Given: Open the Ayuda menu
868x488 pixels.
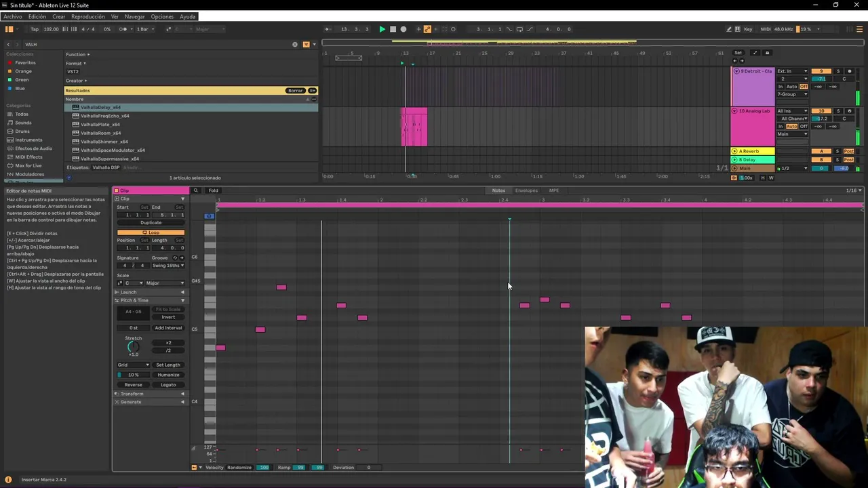Looking at the screenshot, I should point(187,16).
